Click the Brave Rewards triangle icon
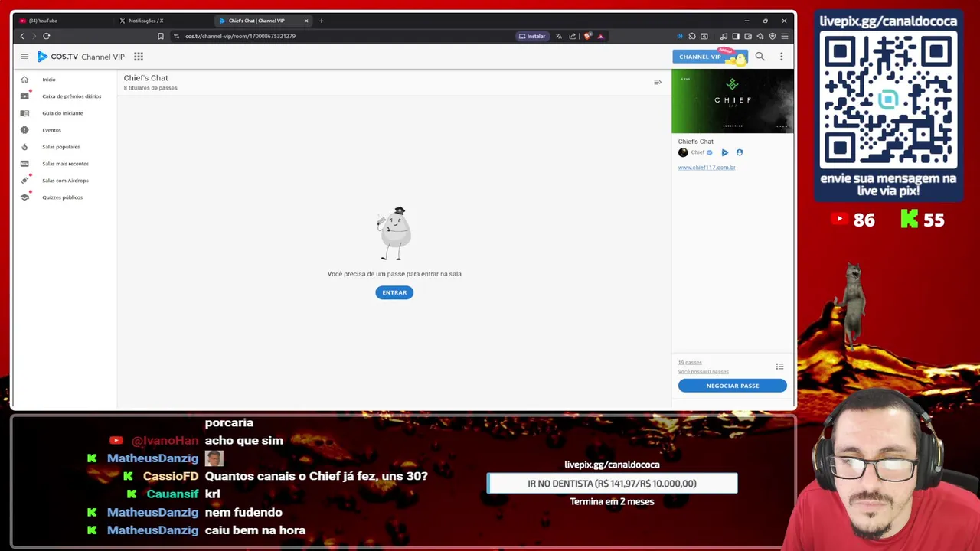Image resolution: width=980 pixels, height=551 pixels. (600, 36)
